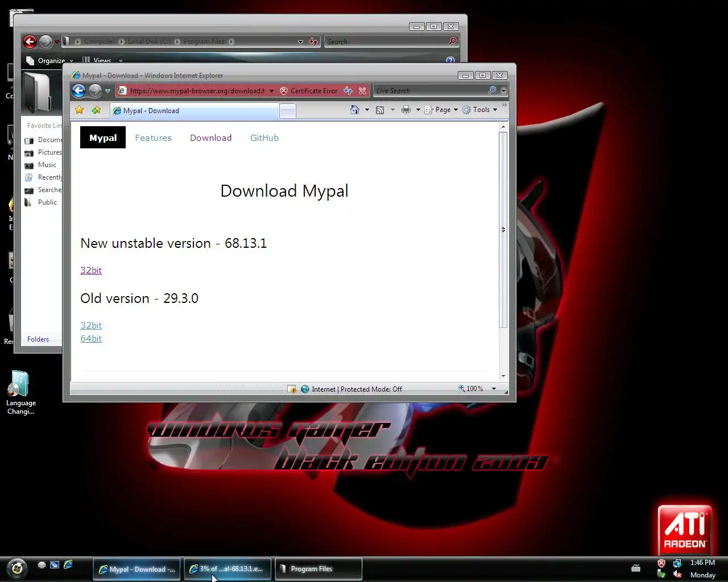This screenshot has height=582, width=728.
Task: Open the Tools menu
Action: tap(480, 110)
